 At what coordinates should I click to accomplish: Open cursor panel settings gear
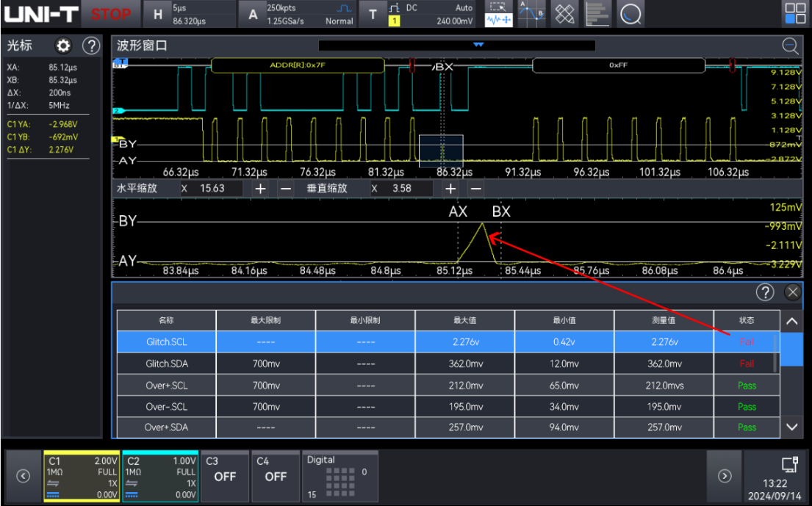pos(64,46)
